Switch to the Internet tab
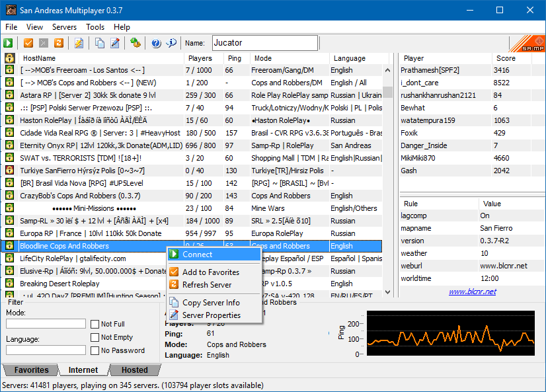The width and height of the screenshot is (546, 392). pyautogui.click(x=83, y=370)
